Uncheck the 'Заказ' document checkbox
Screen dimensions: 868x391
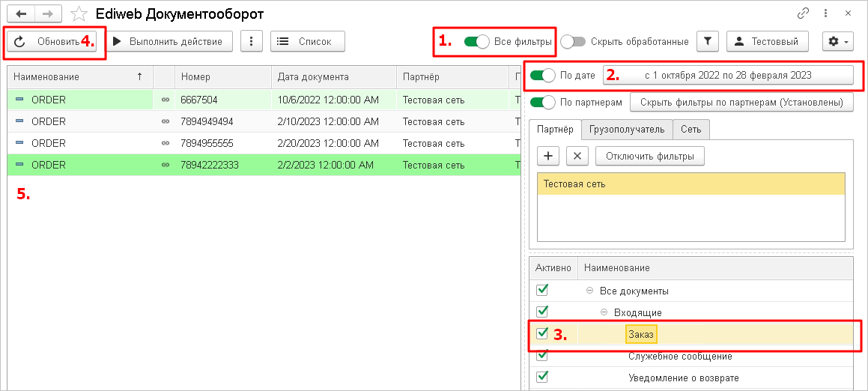(543, 333)
